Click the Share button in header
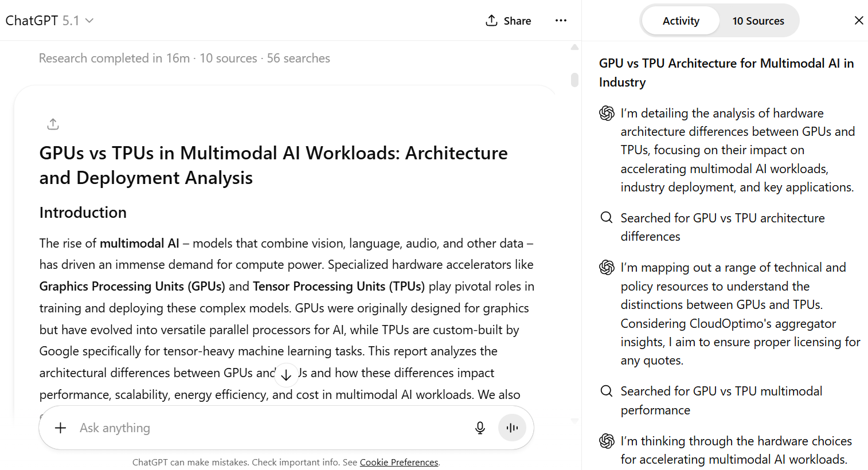This screenshot has width=868, height=470. pyautogui.click(x=508, y=21)
